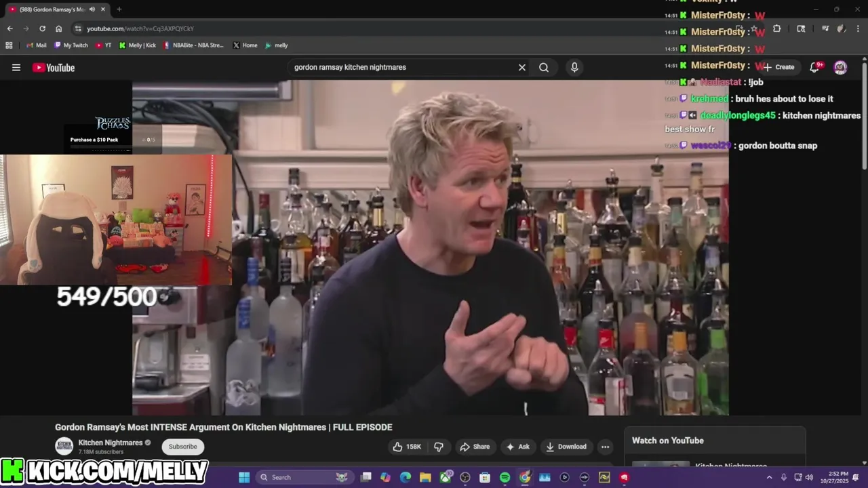
Task: Open the YouTube guide hamburger menu
Action: (x=16, y=67)
